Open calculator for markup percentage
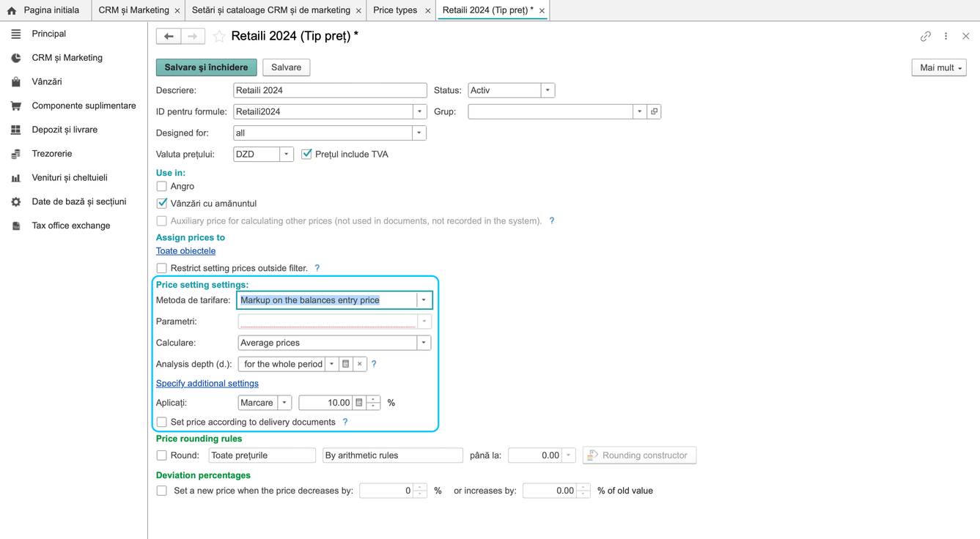The height and width of the screenshot is (539, 980). tap(359, 403)
